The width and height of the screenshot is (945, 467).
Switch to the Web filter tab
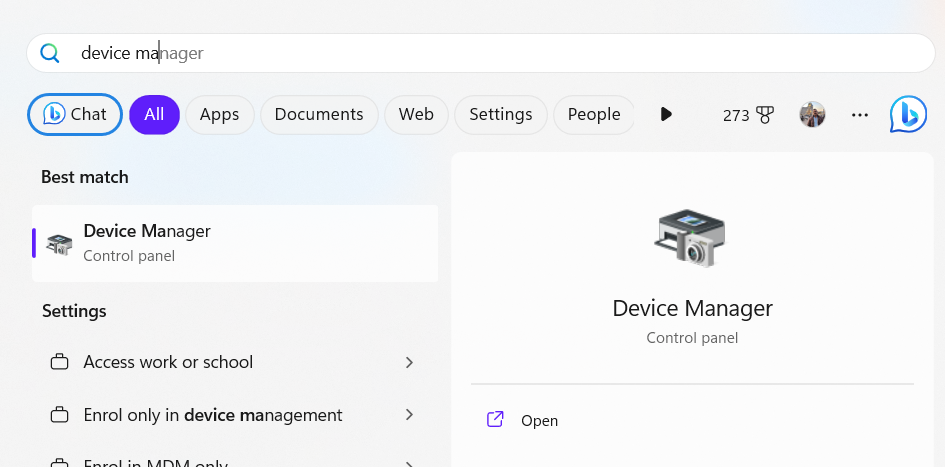point(416,114)
